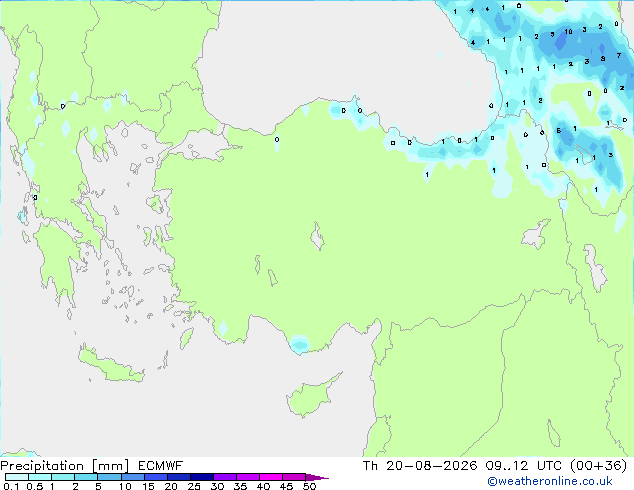Click the island of Crete on the map
Image resolution: width=634 pixels, height=490 pixels.
point(111,365)
